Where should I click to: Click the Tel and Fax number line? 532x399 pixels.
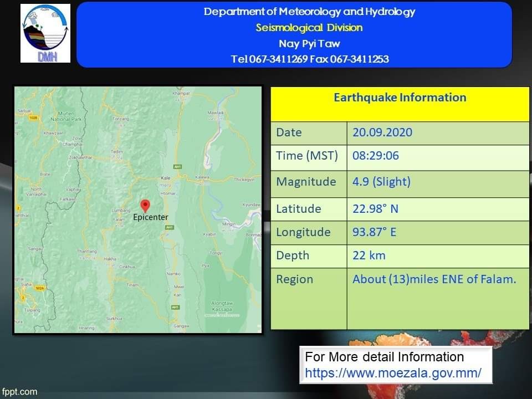(309, 59)
